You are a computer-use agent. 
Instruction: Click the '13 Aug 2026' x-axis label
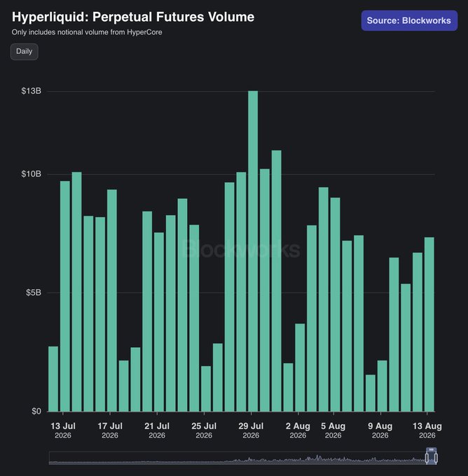click(x=427, y=430)
